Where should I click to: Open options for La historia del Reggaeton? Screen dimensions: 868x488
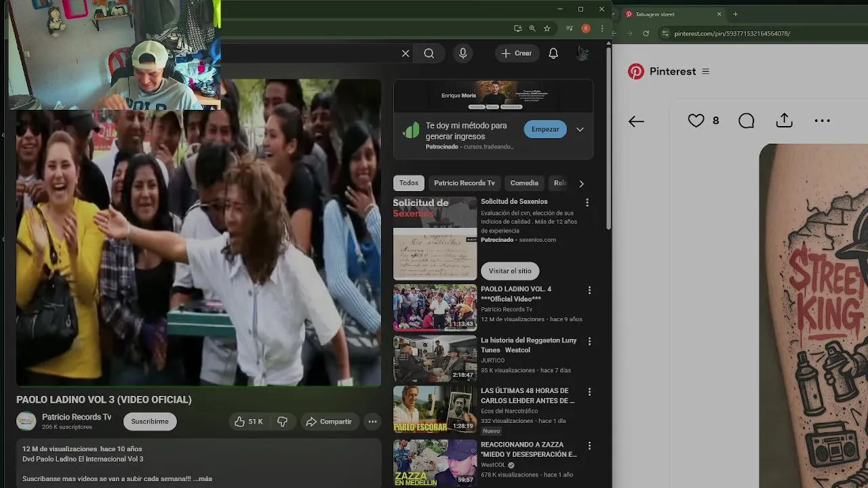(x=589, y=342)
